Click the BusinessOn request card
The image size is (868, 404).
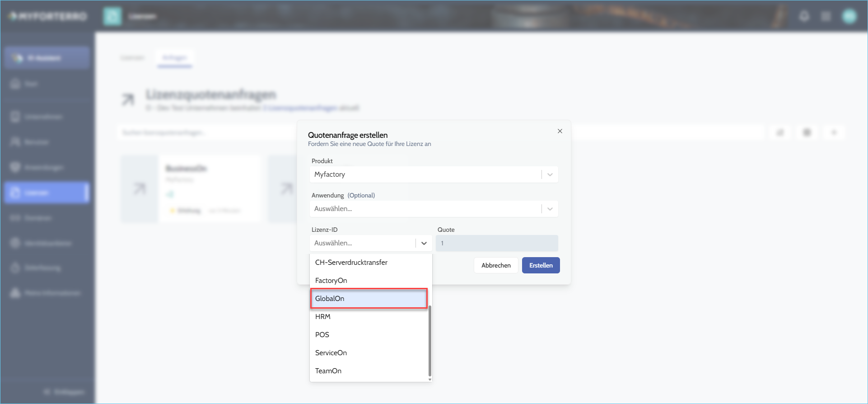[191, 188]
